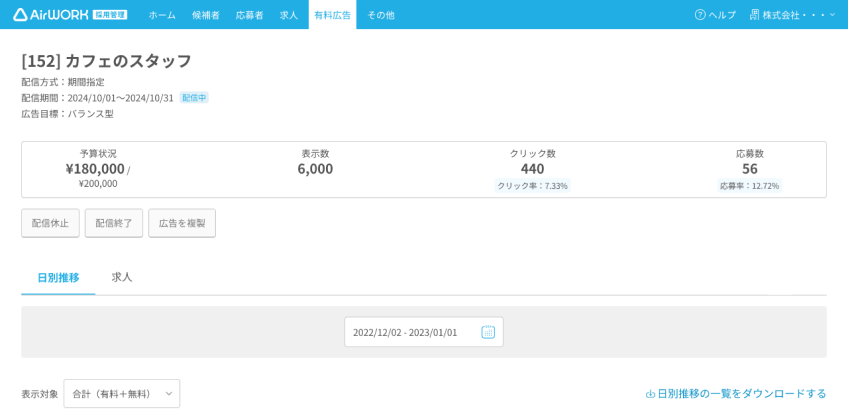Screen dimensions: 848x419
Task: Expand the 株式会社 account menu chevron
Action: point(832,15)
